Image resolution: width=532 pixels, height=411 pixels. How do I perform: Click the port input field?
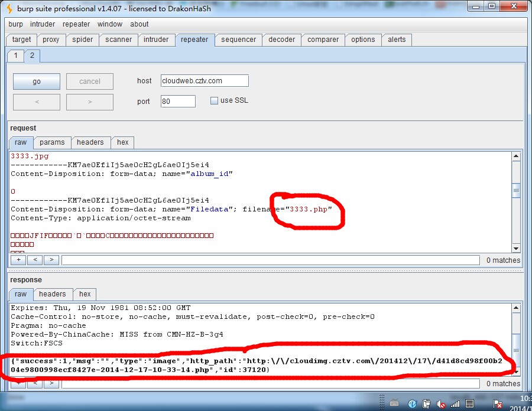click(x=178, y=102)
